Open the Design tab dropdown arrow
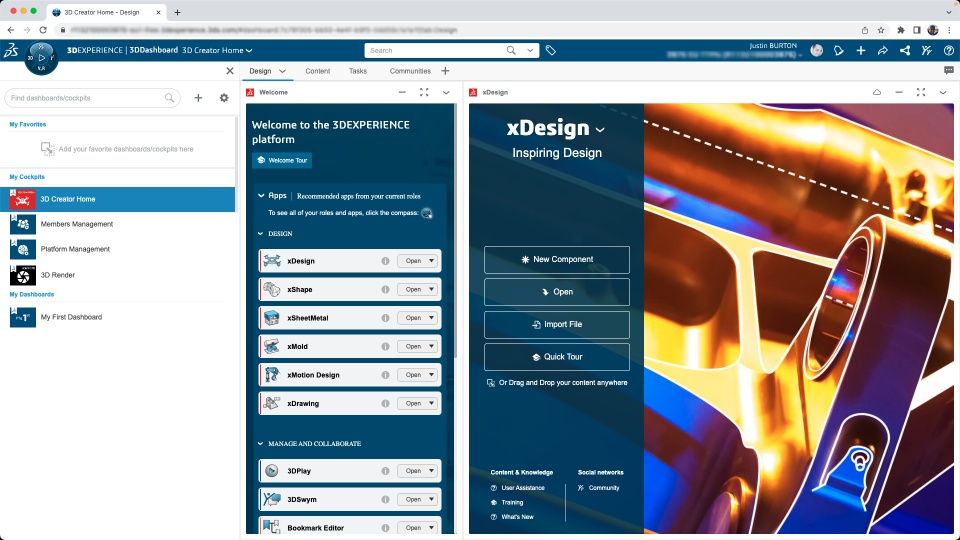 [282, 71]
